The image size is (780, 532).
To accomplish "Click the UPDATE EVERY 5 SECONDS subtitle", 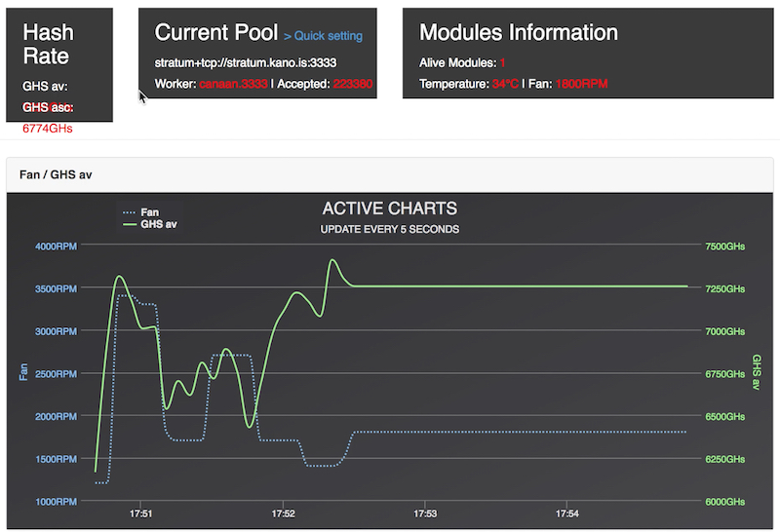I will (389, 229).
